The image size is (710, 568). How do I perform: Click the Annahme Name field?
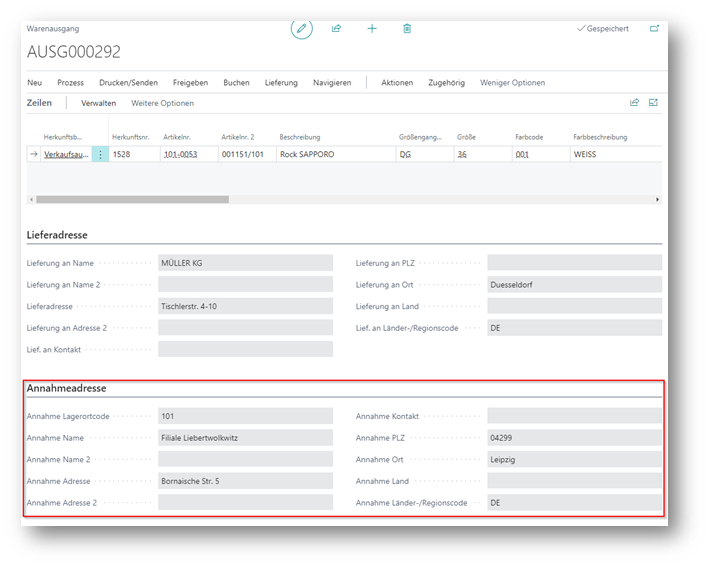pyautogui.click(x=245, y=437)
